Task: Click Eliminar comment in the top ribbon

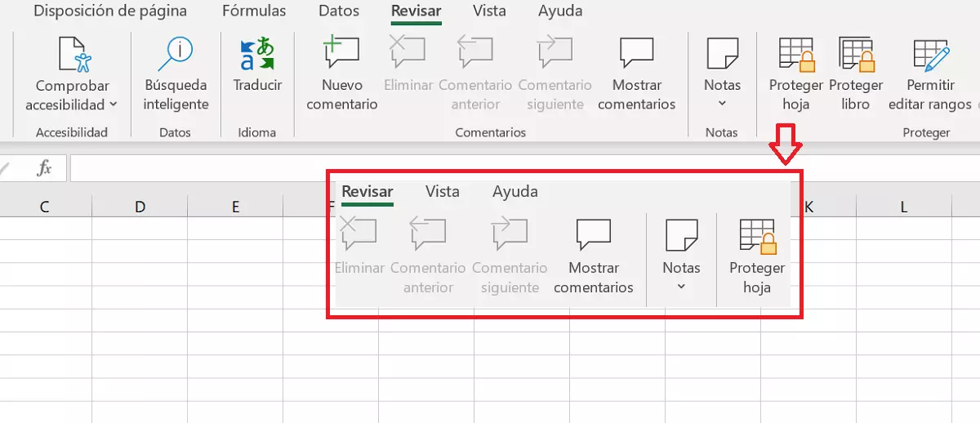Action: pyautogui.click(x=408, y=65)
